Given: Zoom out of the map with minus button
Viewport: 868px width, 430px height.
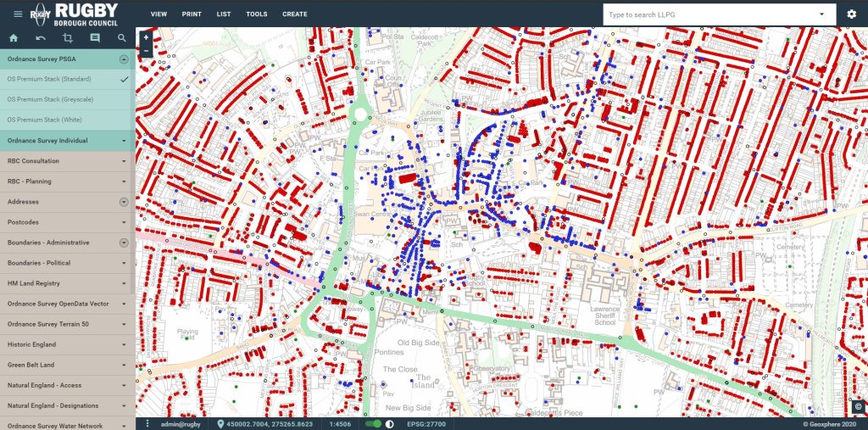Looking at the screenshot, I should pos(146,50).
